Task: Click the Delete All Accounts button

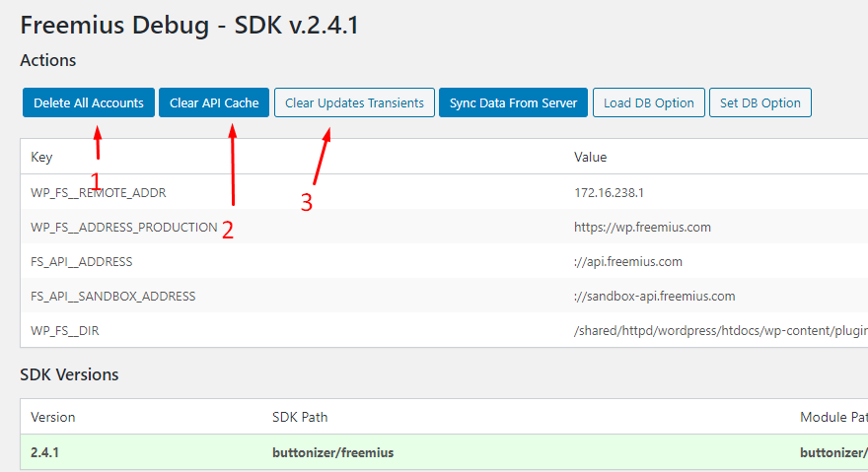Action: tap(89, 102)
